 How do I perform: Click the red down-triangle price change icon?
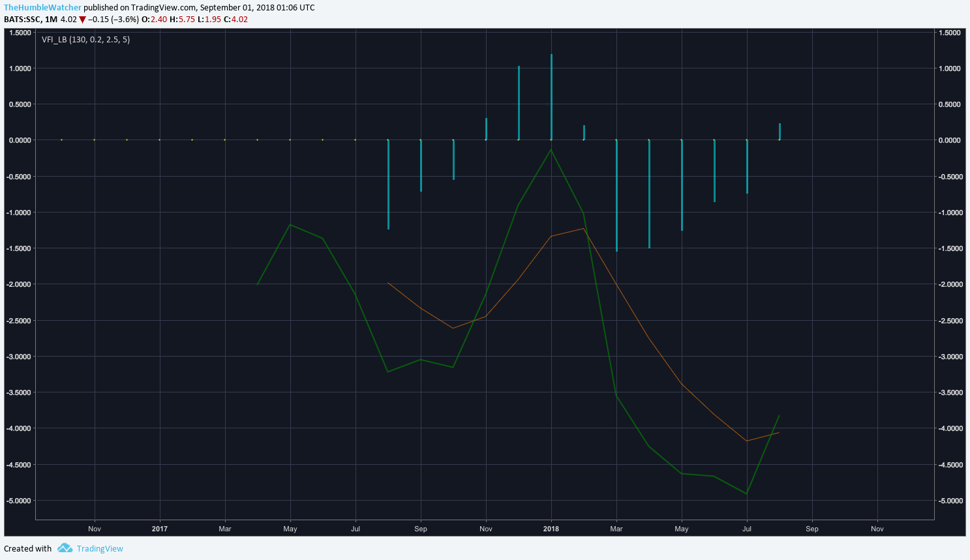pyautogui.click(x=83, y=20)
